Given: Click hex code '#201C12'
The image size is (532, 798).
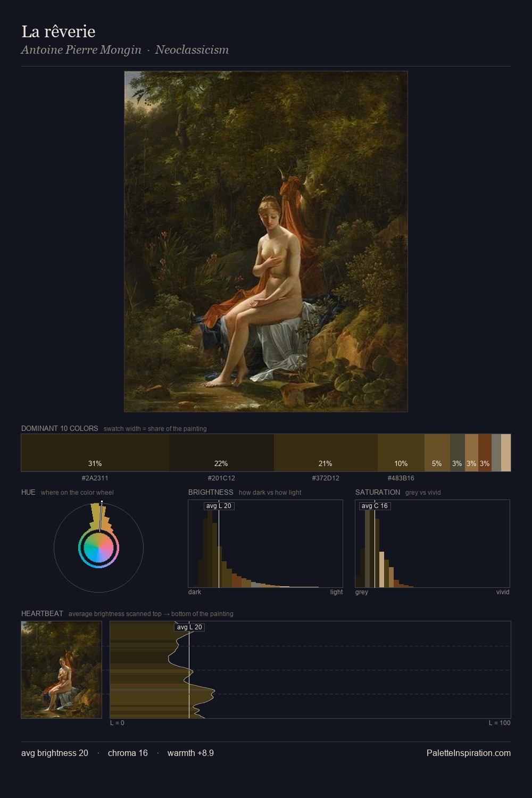Looking at the screenshot, I should (x=221, y=478).
